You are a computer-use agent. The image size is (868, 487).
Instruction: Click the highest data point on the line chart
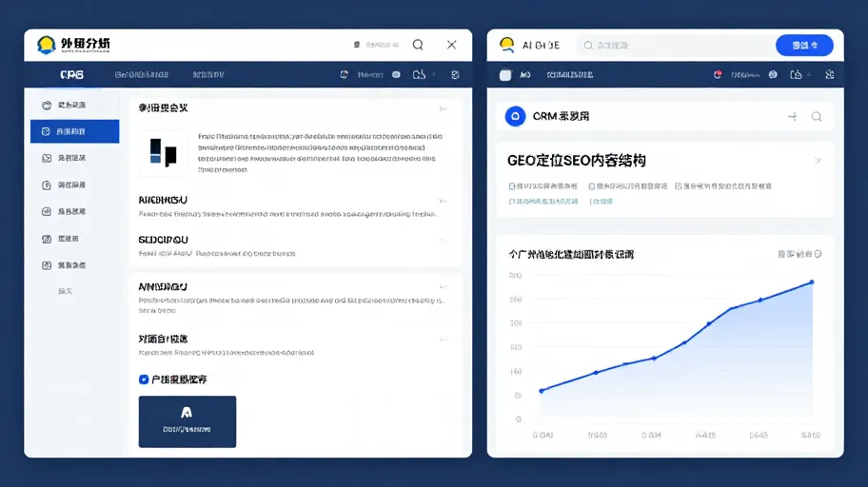[812, 282]
